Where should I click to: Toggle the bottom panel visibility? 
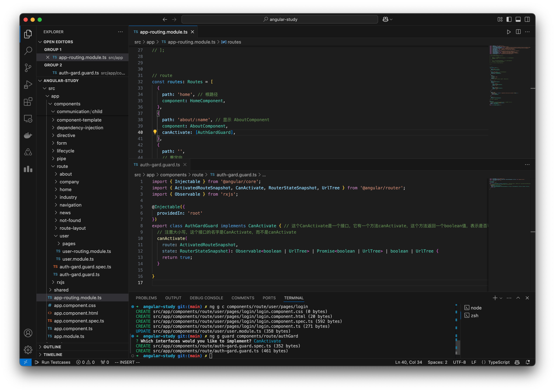518,19
